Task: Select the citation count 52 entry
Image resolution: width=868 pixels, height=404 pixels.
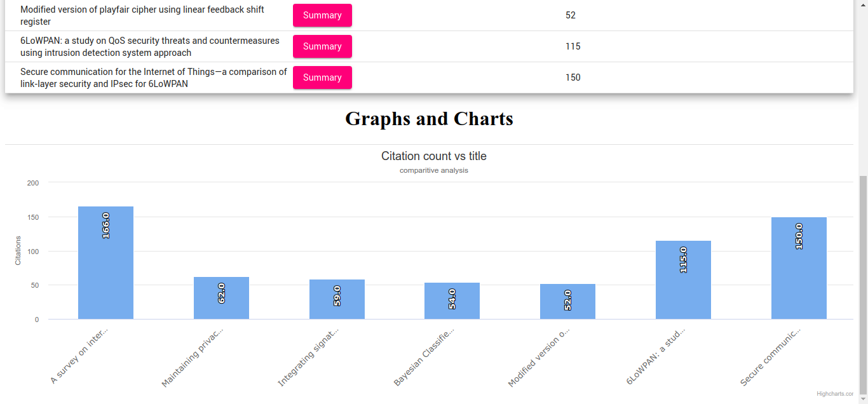Action: [570, 15]
